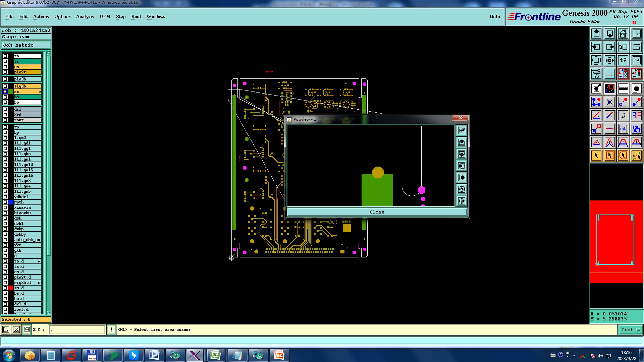Click the mirror feature FF icon
The height and width of the screenshot is (362, 644).
636,116
